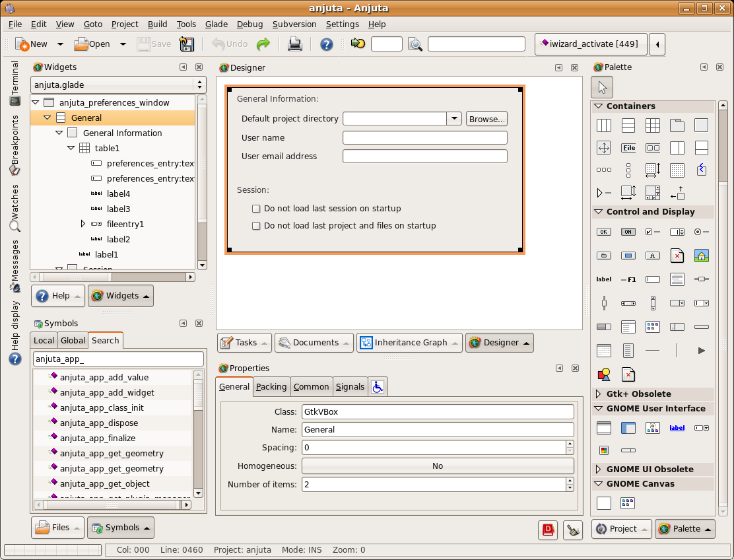The image size is (734, 560).
Task: Click the green Redo arrow icon
Action: [263, 44]
